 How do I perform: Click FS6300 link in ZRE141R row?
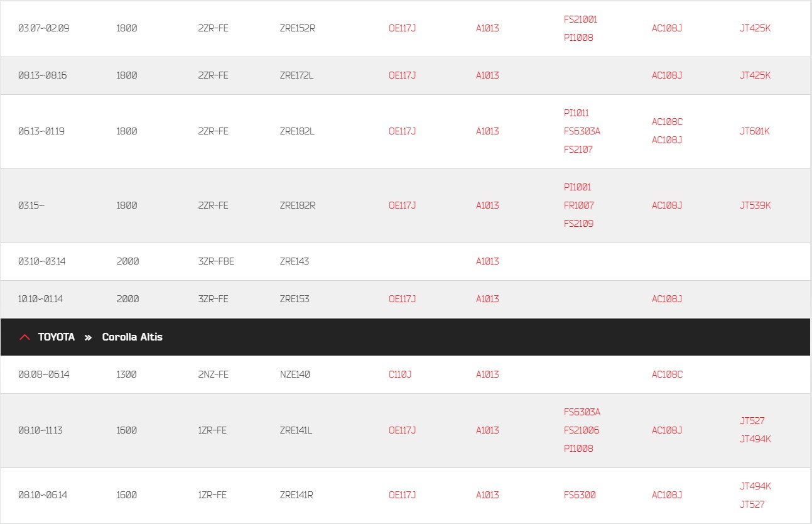[580, 495]
